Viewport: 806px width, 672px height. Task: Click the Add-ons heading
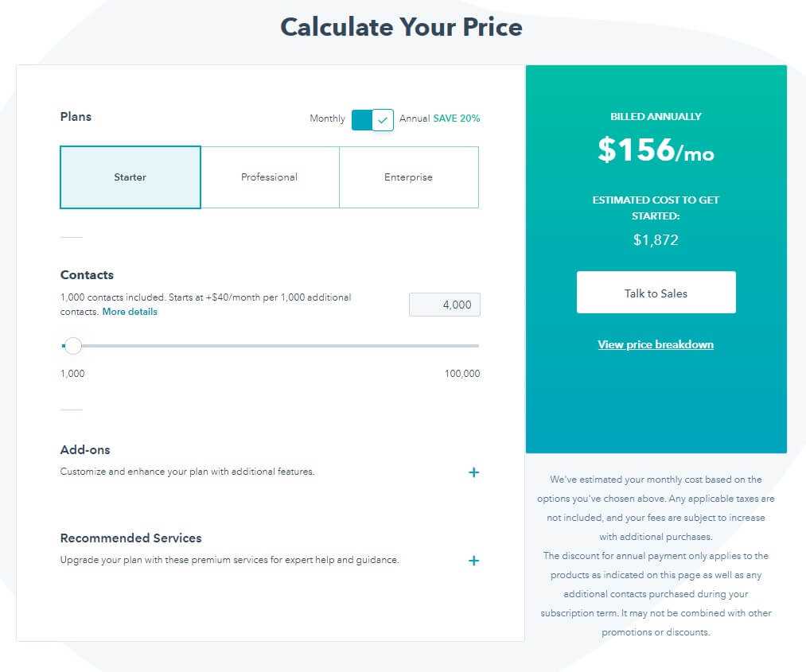(x=85, y=449)
